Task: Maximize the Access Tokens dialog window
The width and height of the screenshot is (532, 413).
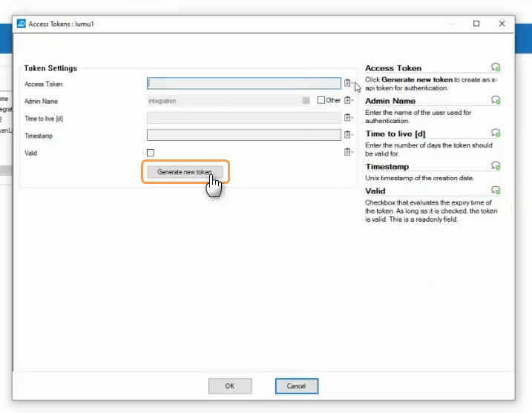Action: pos(476,24)
